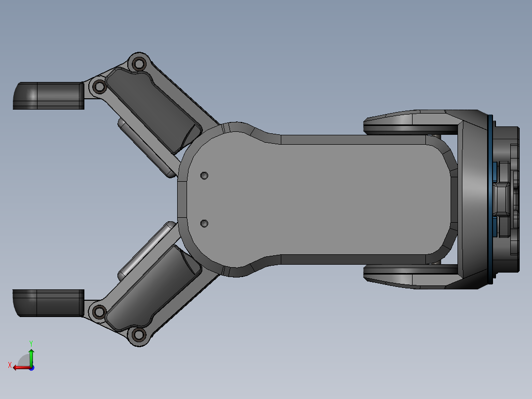Viewport: 532px width, 399px height.
Task: Click the blue Z axis dot at triad origin
Action: click(31, 367)
